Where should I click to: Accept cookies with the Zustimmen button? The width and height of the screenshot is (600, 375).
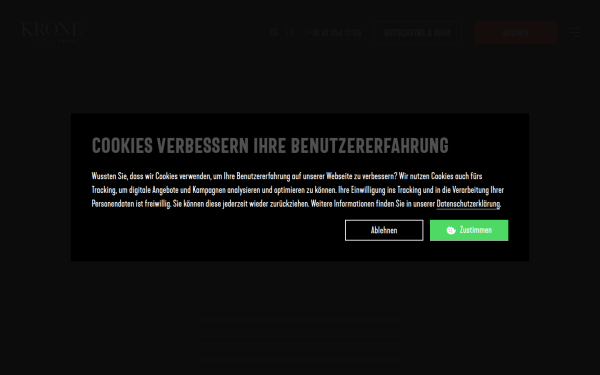point(469,230)
